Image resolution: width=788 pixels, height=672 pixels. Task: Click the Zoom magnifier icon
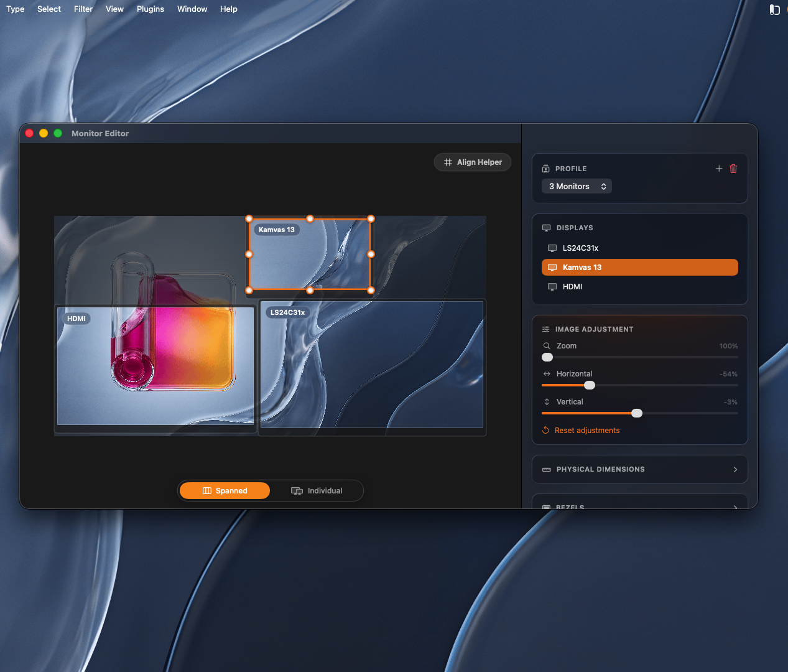547,346
